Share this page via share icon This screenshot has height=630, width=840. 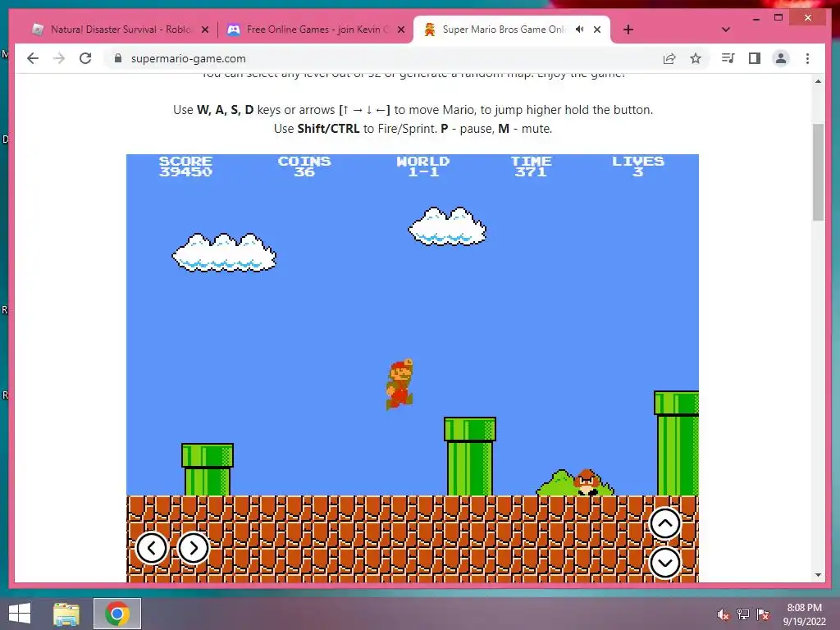(x=669, y=58)
